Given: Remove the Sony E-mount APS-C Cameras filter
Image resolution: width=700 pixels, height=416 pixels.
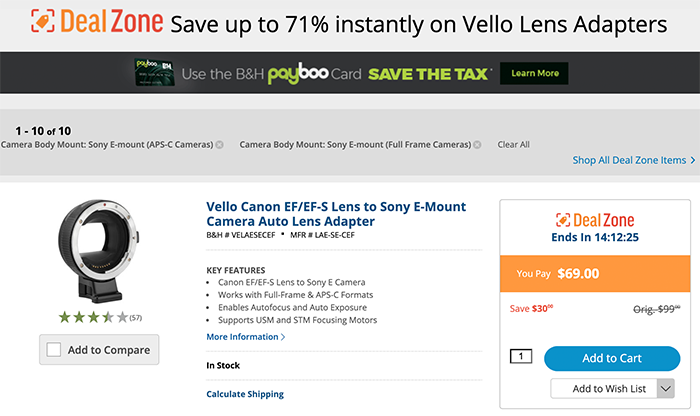Looking at the screenshot, I should pyautogui.click(x=219, y=145).
